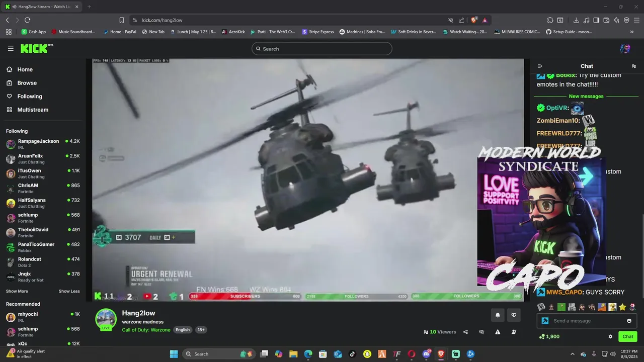The height and width of the screenshot is (362, 644).
Task: Open Brave Wallet icon
Action: [606, 20]
